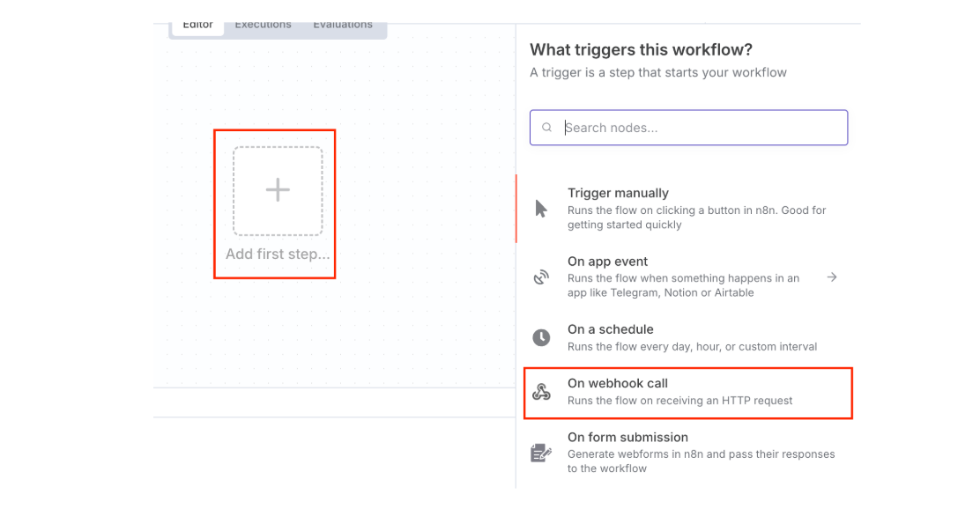Viewport: 980px width, 509px height.
Task: Click the On form submission form icon
Action: click(x=541, y=453)
